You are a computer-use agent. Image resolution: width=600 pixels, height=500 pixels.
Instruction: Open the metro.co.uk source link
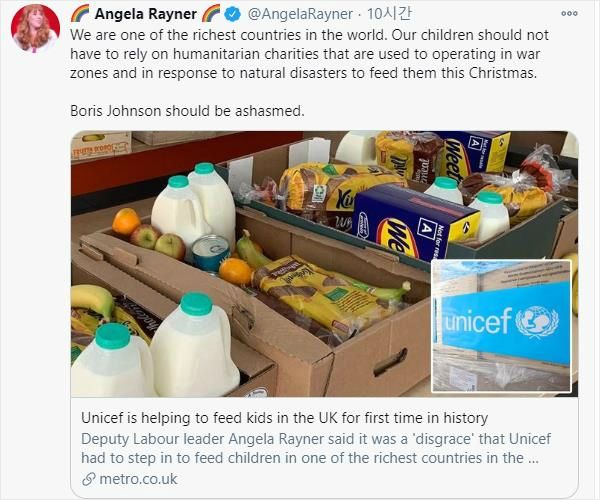point(138,479)
